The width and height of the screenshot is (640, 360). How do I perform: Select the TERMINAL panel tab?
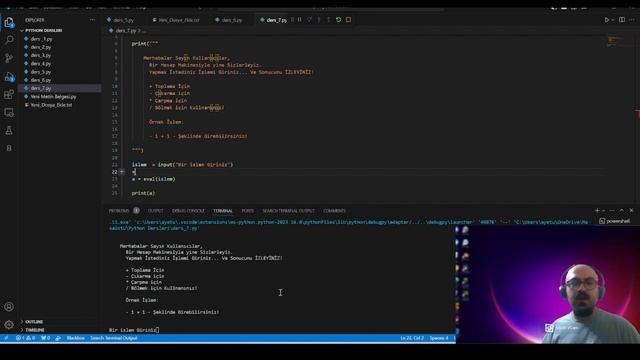click(223, 211)
